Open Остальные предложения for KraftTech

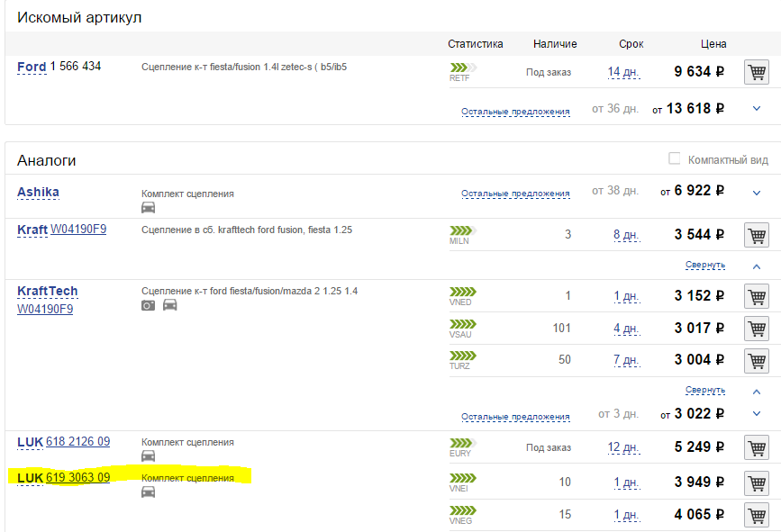(x=515, y=417)
